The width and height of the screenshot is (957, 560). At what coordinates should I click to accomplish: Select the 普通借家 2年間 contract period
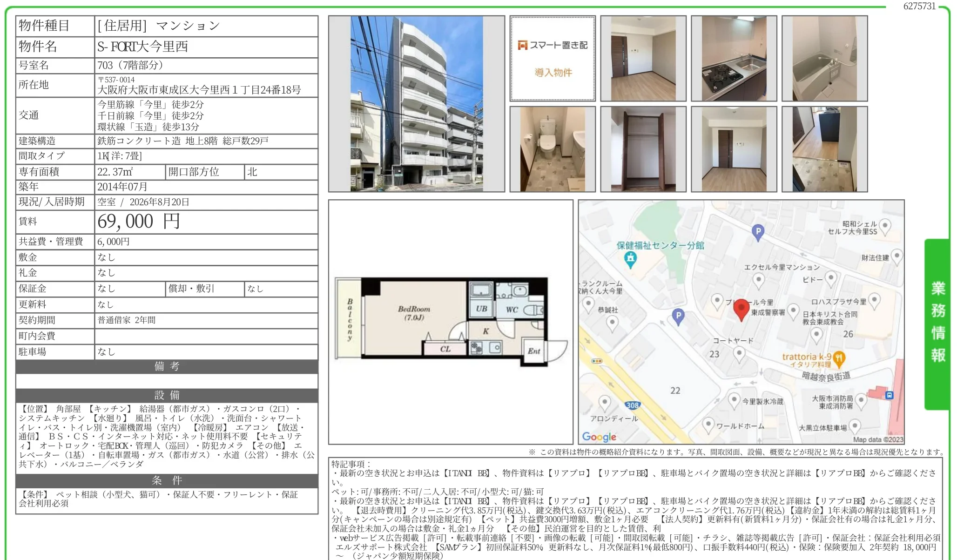127,320
